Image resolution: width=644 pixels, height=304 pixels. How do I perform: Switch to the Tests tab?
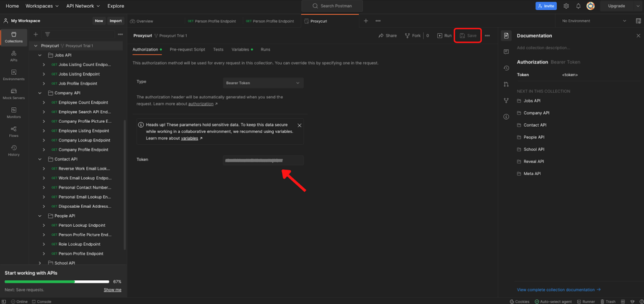point(218,49)
